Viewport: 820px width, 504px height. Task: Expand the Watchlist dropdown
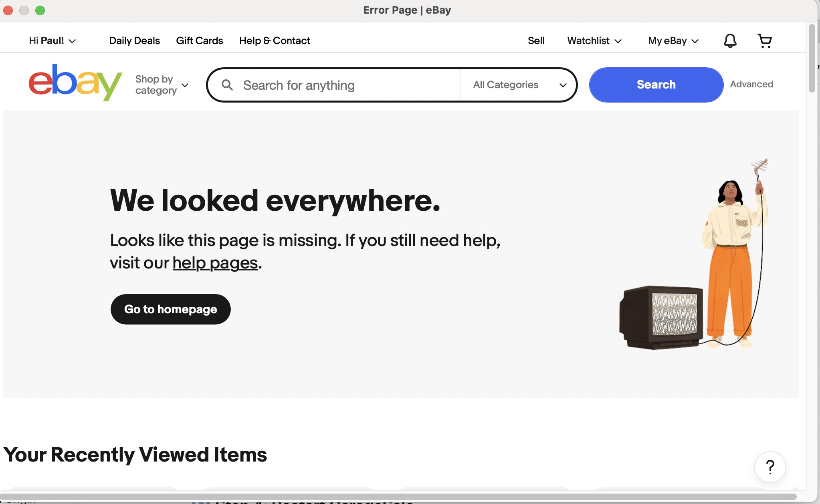tap(594, 41)
